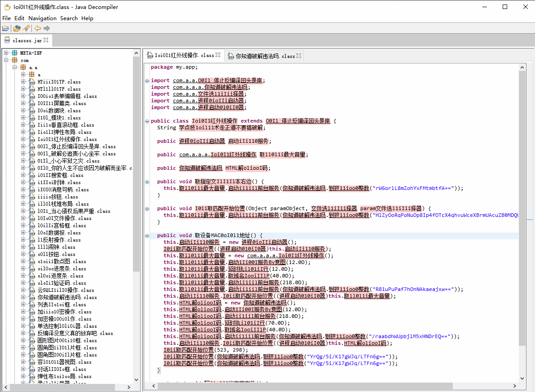
Task: Click the Open File toolbar icon
Action: [x=6, y=28]
